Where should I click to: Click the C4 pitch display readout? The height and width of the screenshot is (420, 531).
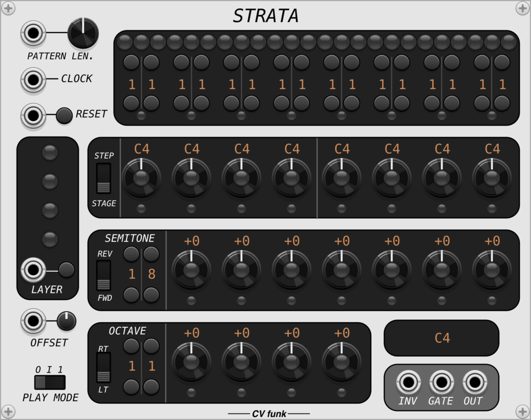(x=441, y=338)
